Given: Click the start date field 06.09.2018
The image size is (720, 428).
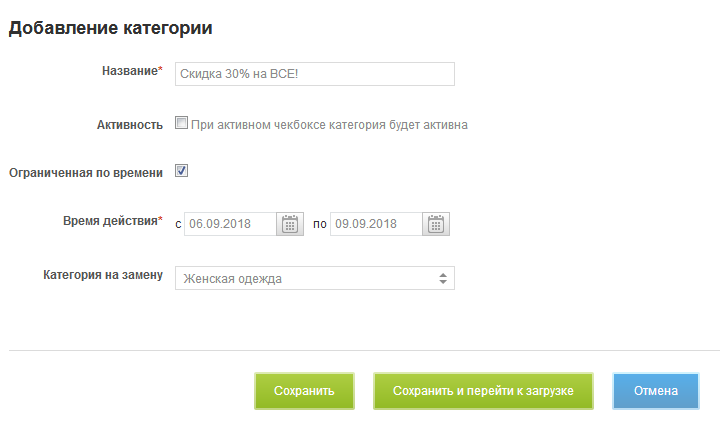Looking at the screenshot, I should 231,224.
